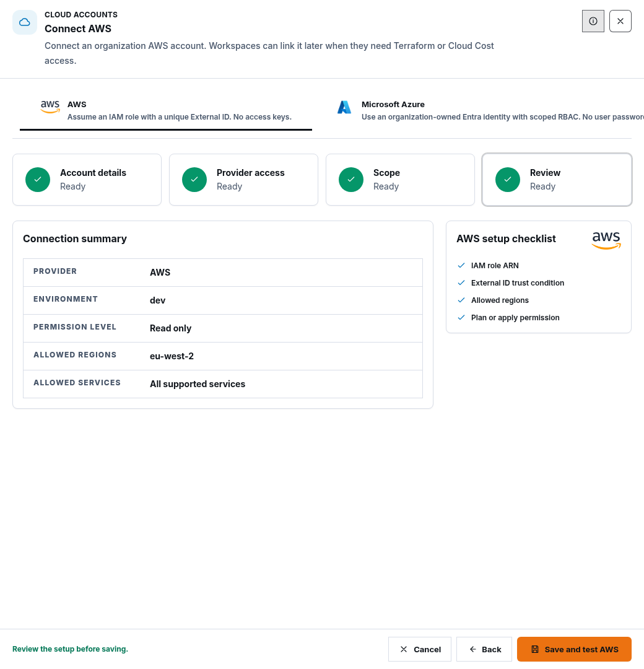The height and width of the screenshot is (669, 644).
Task: Click the 'AWS' provider value
Action: [160, 273]
